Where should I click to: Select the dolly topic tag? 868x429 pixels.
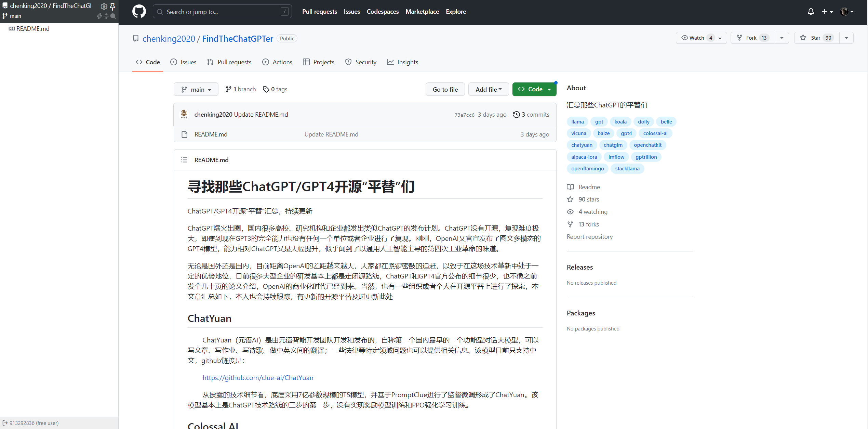pos(643,122)
